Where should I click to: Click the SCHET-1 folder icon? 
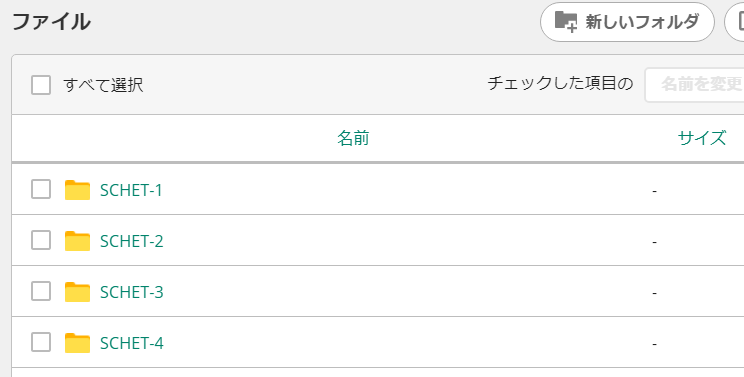tap(77, 190)
